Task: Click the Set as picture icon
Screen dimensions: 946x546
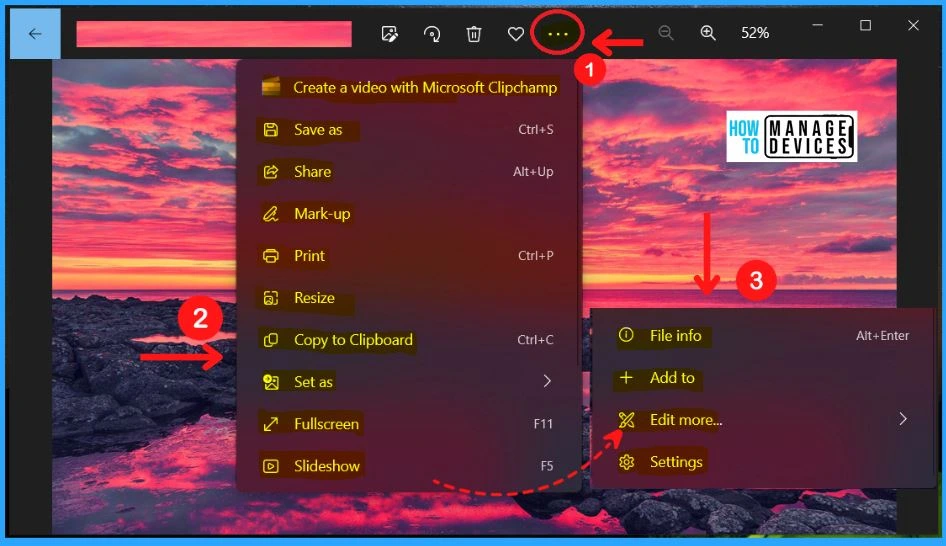Action: tap(271, 382)
